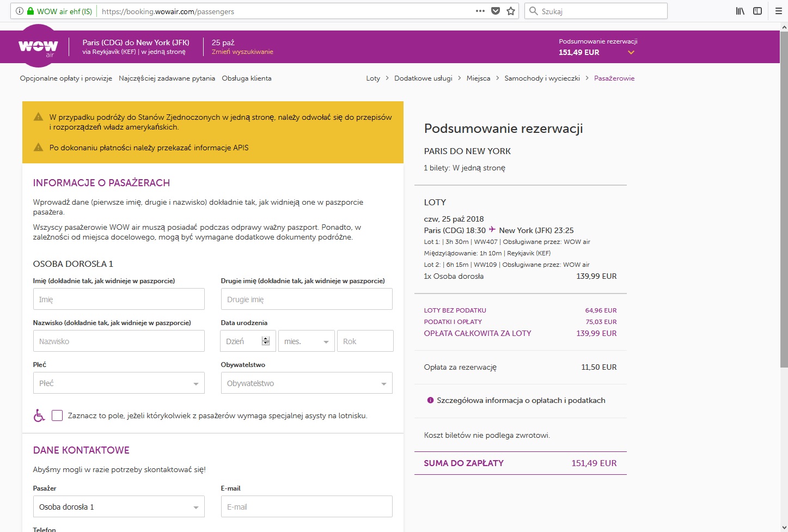Image resolution: width=788 pixels, height=532 pixels.
Task: Toggle the sidebar view icon
Action: pyautogui.click(x=758, y=11)
